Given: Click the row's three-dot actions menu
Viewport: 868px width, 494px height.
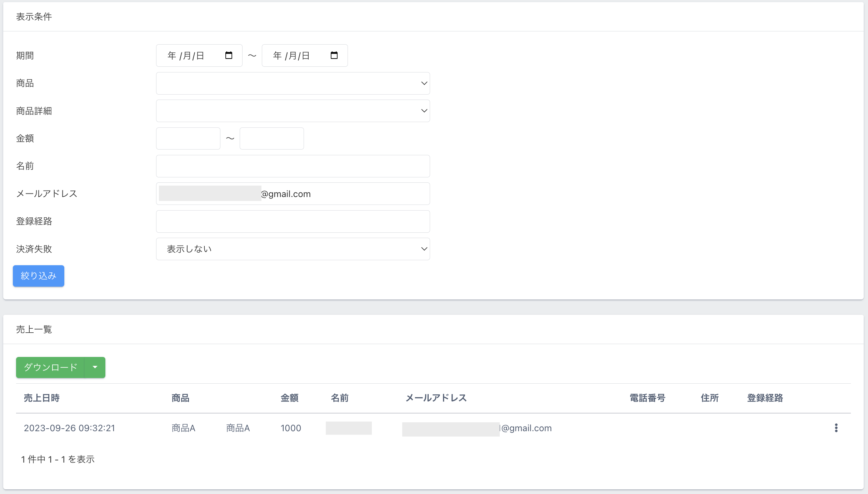Looking at the screenshot, I should pos(836,428).
